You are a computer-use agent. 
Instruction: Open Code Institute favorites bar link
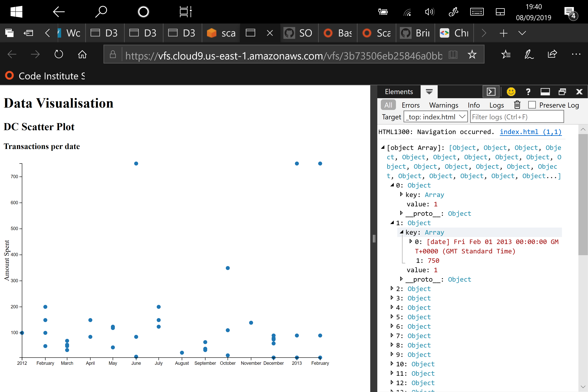(x=45, y=76)
